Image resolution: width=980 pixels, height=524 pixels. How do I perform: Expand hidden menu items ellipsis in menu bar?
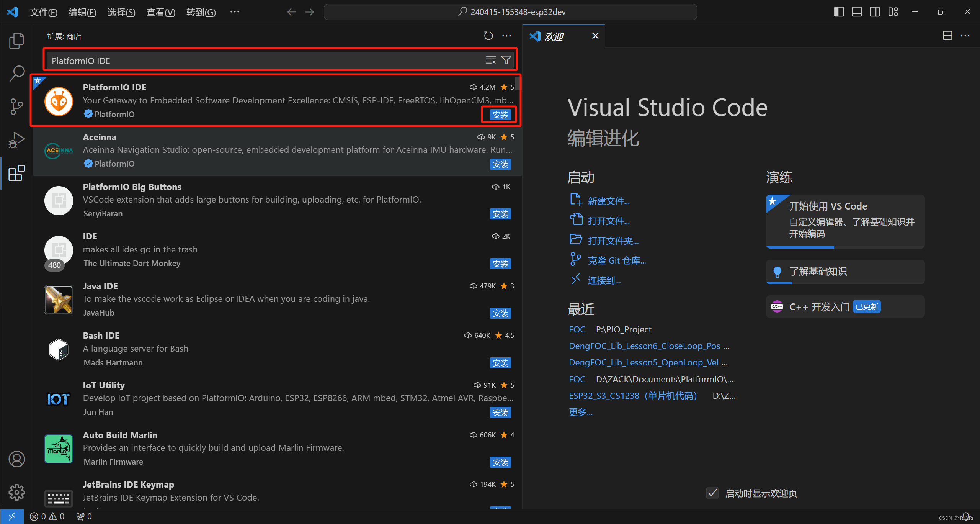[235, 12]
